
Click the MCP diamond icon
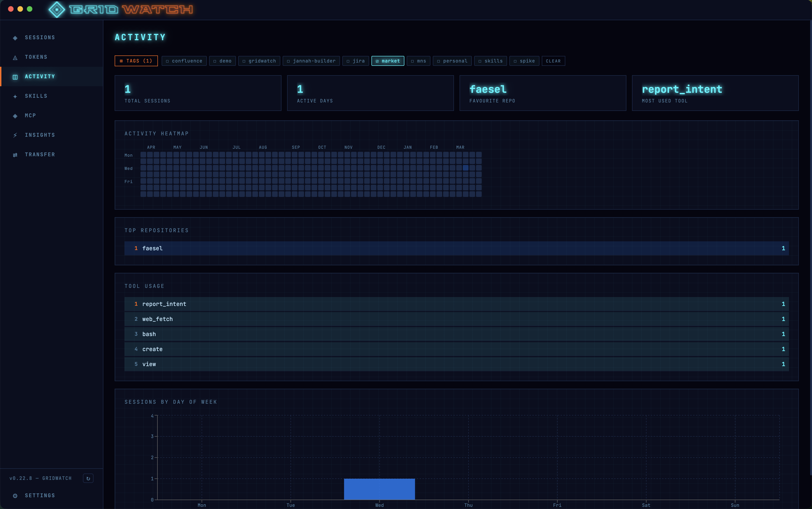(15, 116)
